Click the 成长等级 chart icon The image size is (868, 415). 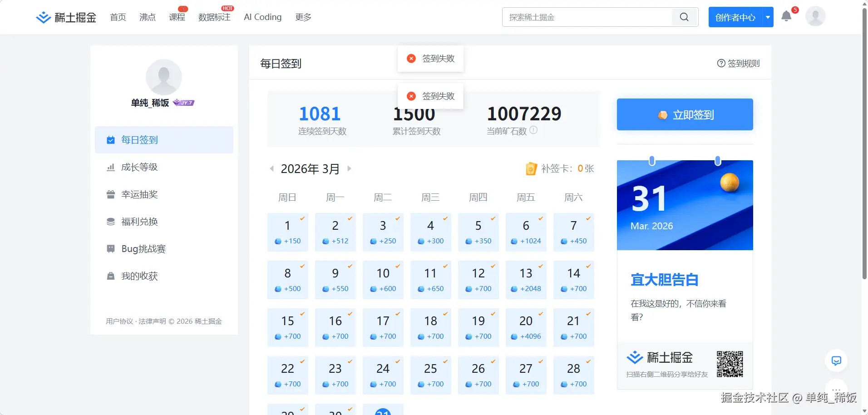tap(110, 167)
